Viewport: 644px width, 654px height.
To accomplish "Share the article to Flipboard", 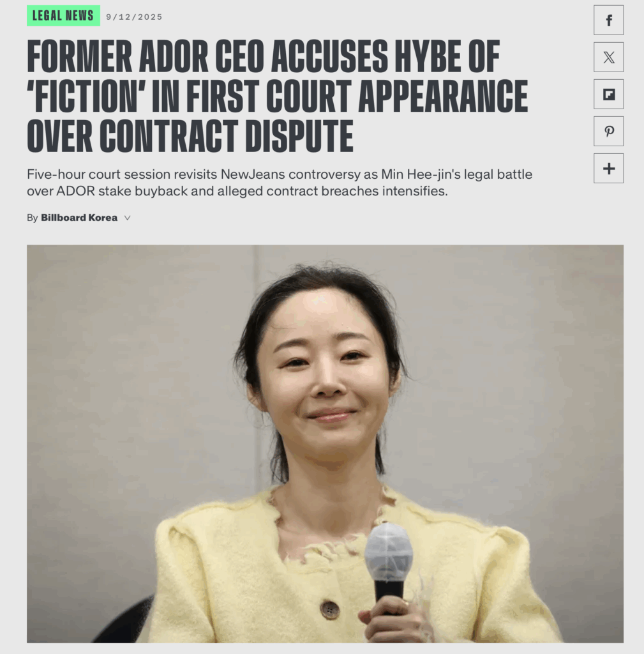I will click(608, 95).
